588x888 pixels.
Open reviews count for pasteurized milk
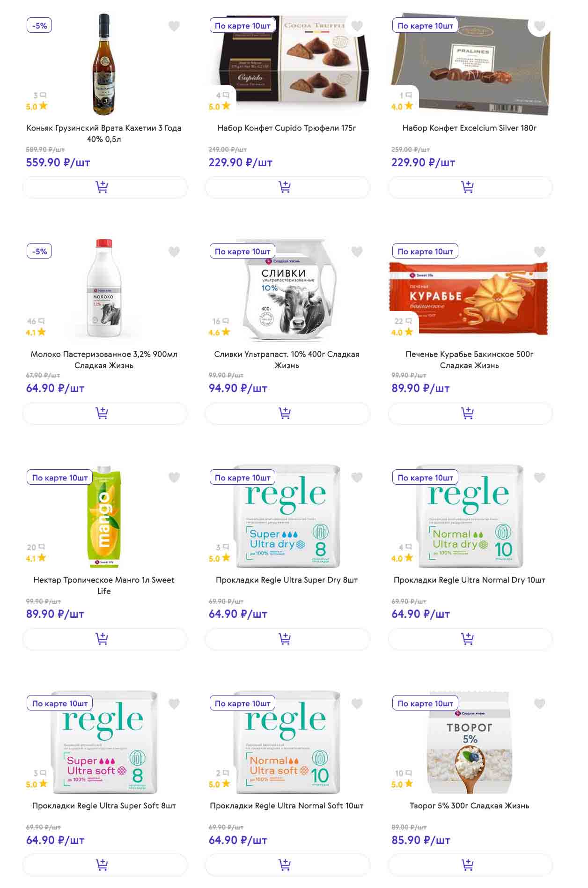coord(36,321)
